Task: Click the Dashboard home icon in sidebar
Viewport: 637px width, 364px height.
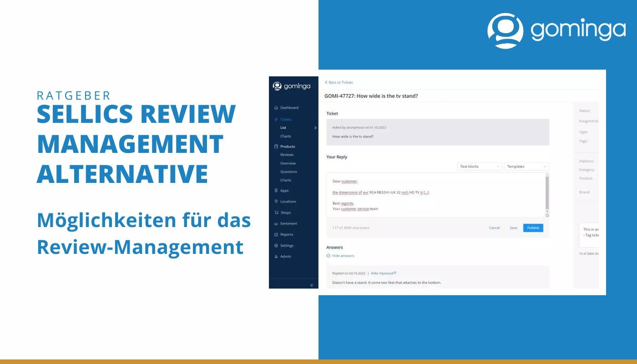Action: (x=276, y=108)
